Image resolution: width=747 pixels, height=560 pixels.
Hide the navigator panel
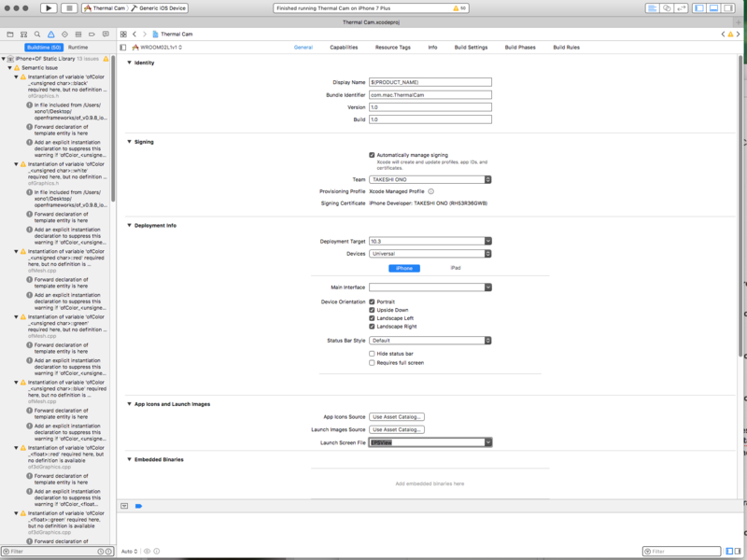[x=698, y=8]
